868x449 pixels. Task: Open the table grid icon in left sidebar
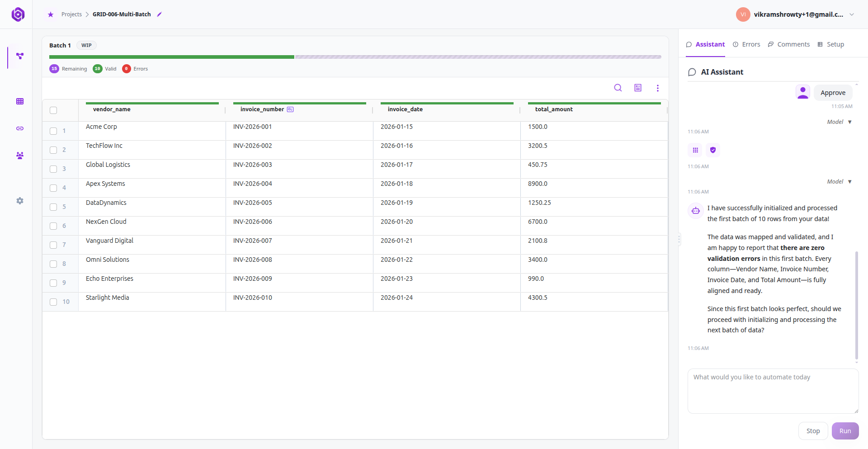20,101
